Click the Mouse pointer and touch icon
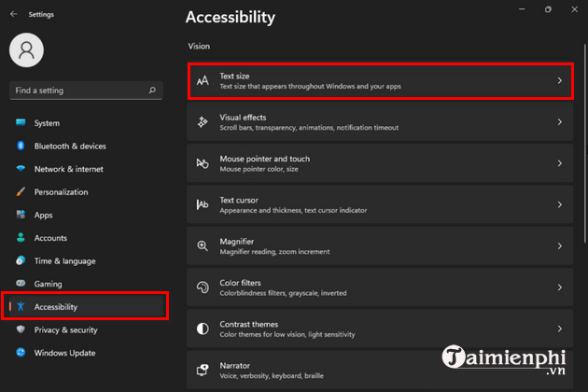 pyautogui.click(x=203, y=163)
